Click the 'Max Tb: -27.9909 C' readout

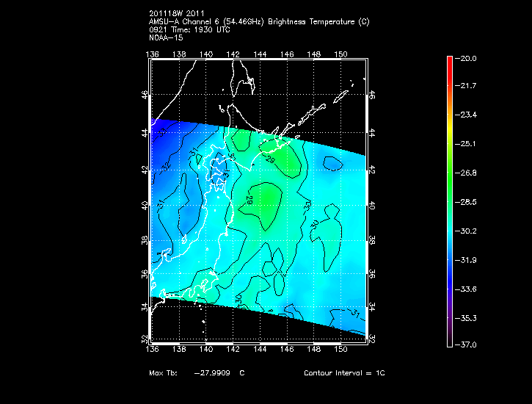(197, 373)
